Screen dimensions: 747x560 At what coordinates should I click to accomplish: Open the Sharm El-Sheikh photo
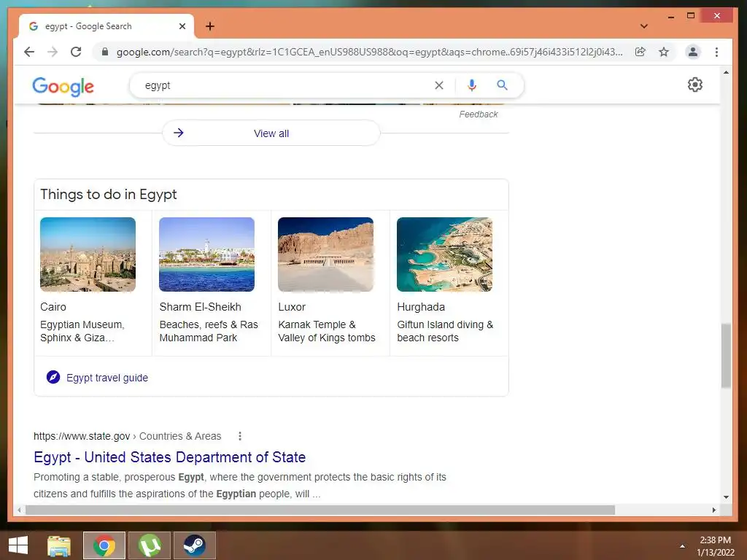[206, 254]
